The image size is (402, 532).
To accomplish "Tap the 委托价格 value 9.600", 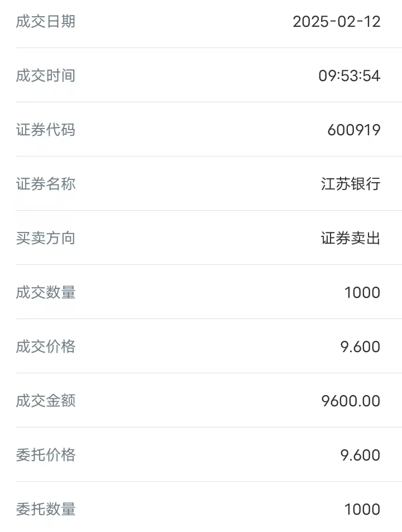I will (x=360, y=455).
